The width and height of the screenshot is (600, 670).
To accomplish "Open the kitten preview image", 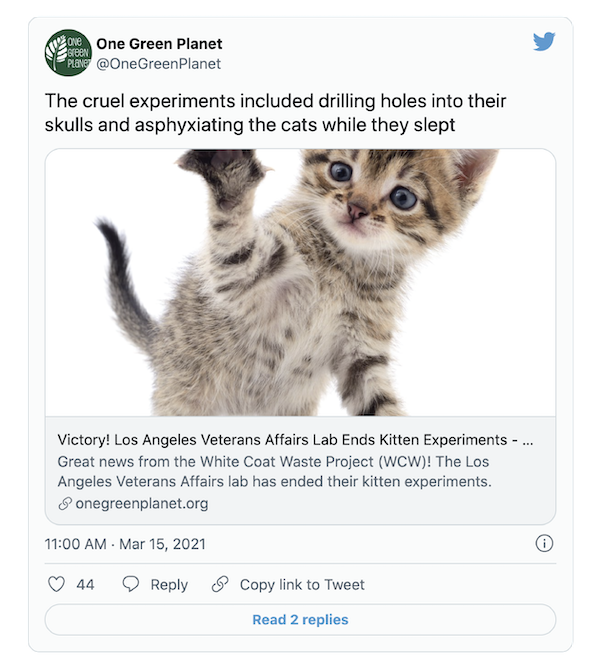I will tap(300, 283).
